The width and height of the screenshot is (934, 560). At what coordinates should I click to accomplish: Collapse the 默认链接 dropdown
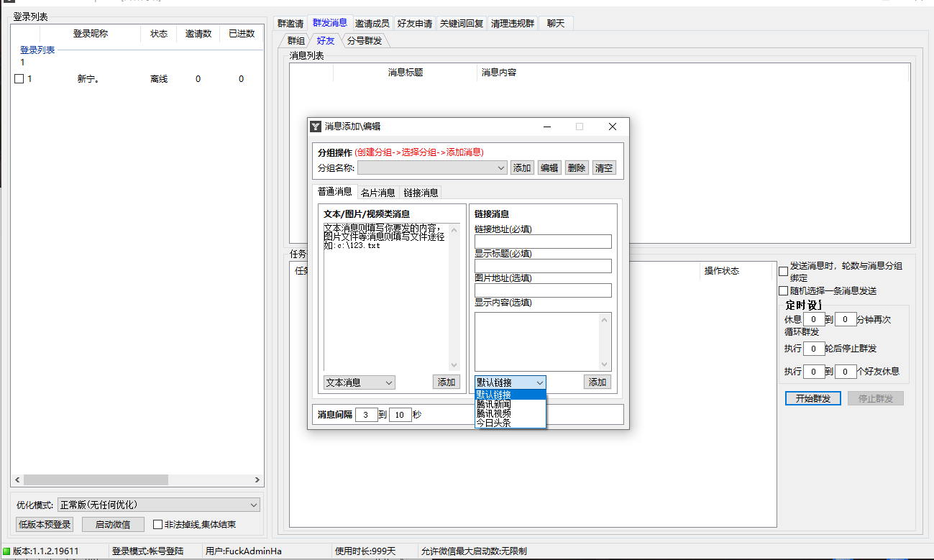coord(510,382)
